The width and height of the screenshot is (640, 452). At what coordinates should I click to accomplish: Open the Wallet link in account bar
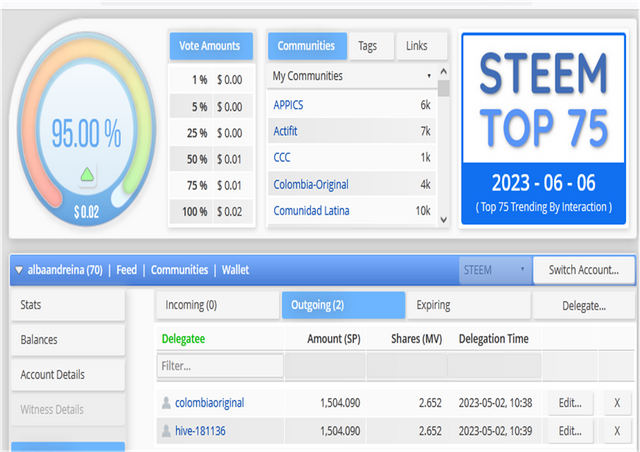[x=236, y=270]
